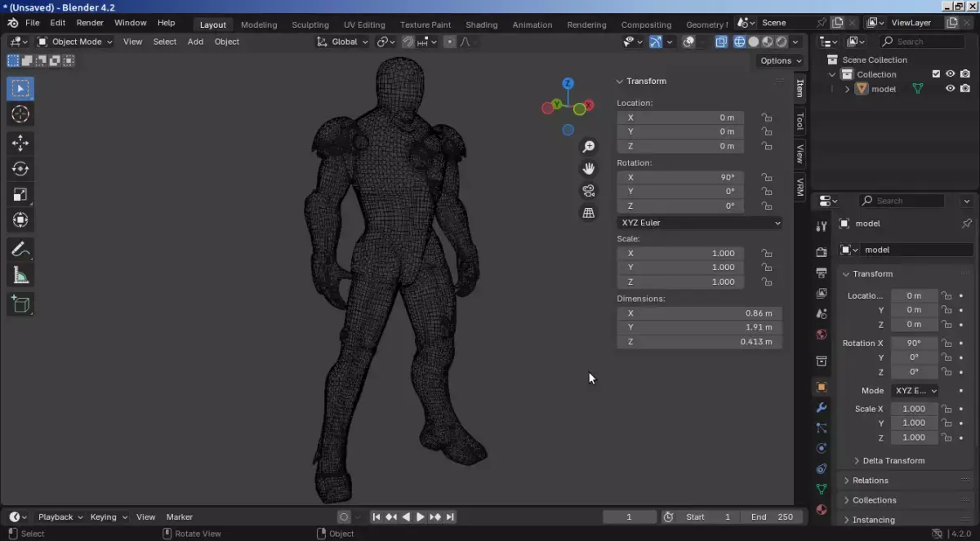The height and width of the screenshot is (541, 980).
Task: Toggle the camera view icon
Action: point(588,191)
